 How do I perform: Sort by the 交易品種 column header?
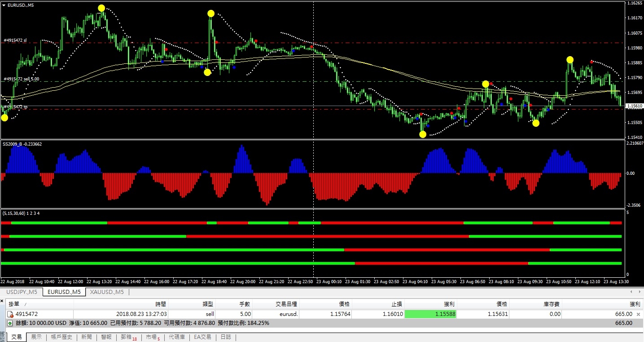(276, 304)
